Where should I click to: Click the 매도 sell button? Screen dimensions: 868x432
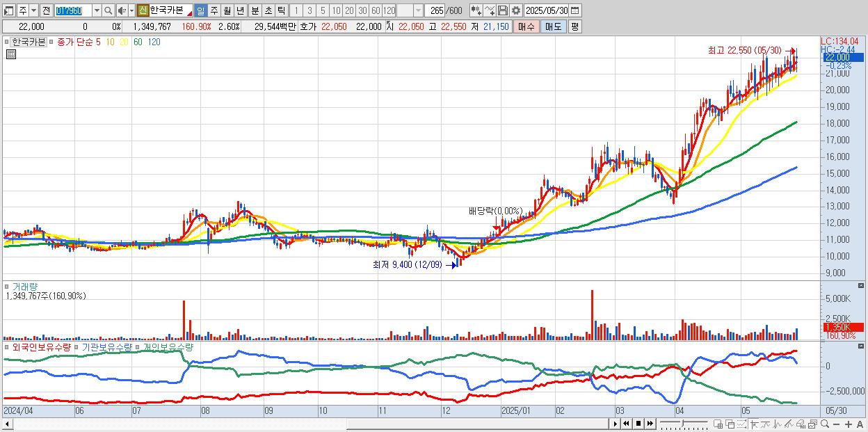point(553,26)
